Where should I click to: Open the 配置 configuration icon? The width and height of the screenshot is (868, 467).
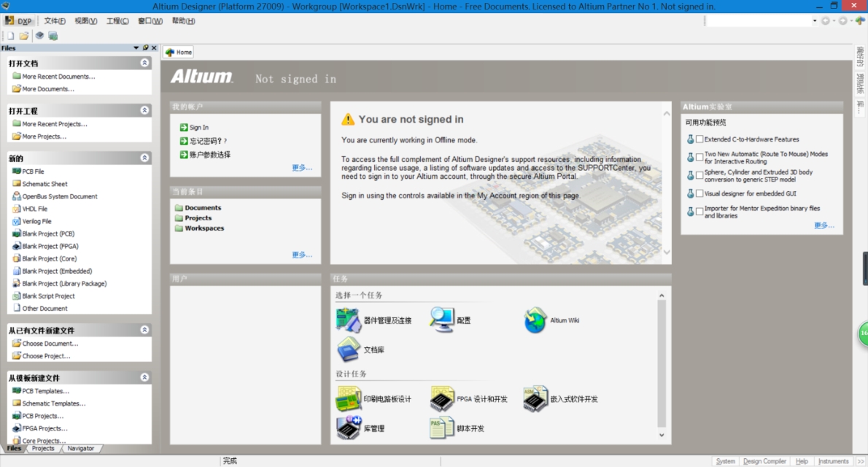[x=443, y=320]
